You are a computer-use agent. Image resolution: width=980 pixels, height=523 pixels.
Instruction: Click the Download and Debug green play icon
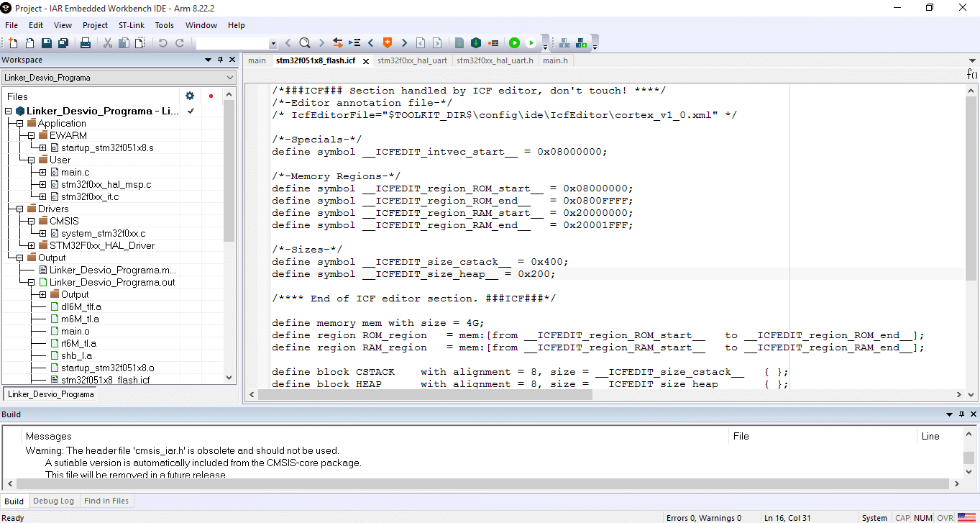click(514, 43)
